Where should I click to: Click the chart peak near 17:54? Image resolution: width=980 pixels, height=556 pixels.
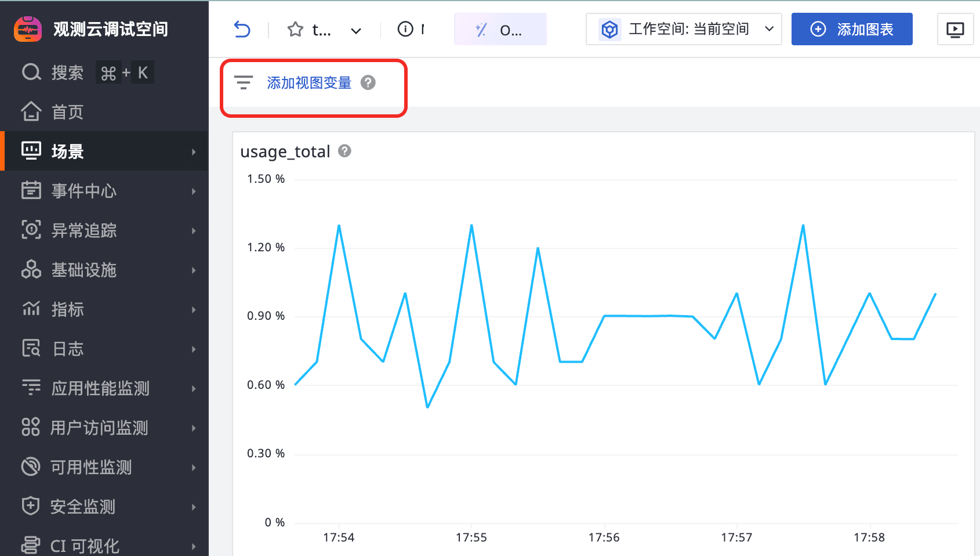click(x=339, y=225)
